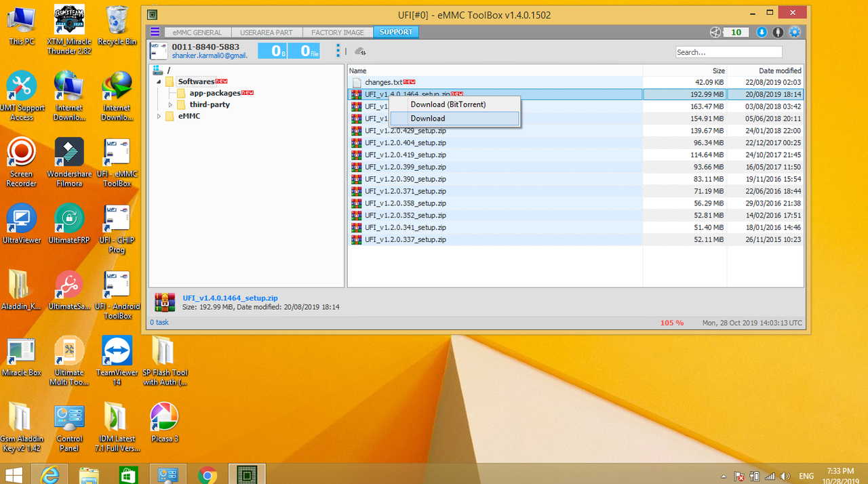
Task: Select the SUPPORT tab
Action: click(396, 33)
